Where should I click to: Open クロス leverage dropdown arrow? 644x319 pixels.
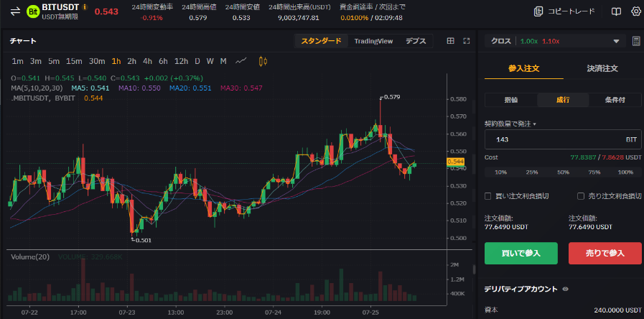click(616, 41)
